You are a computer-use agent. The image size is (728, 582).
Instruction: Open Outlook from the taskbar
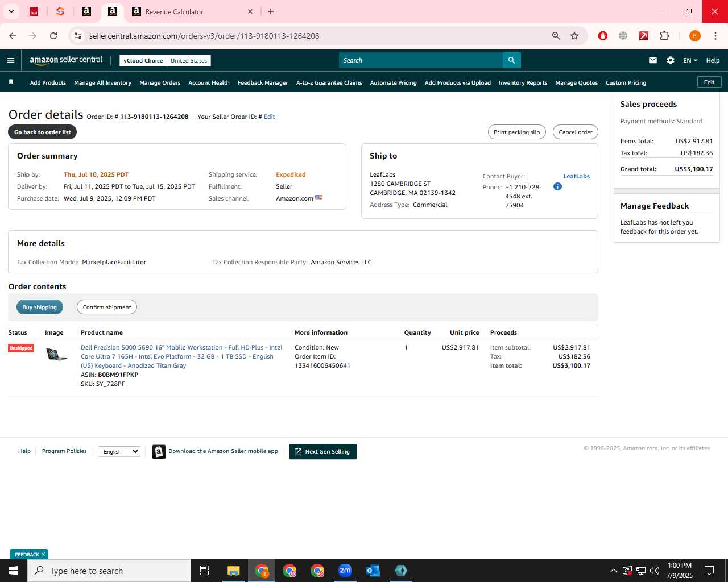tap(373, 571)
